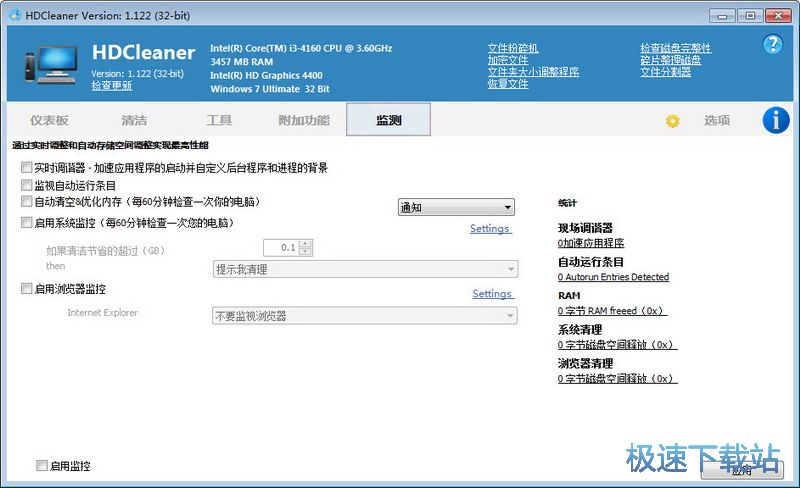Maximize the HDCleaner window

pos(750,15)
